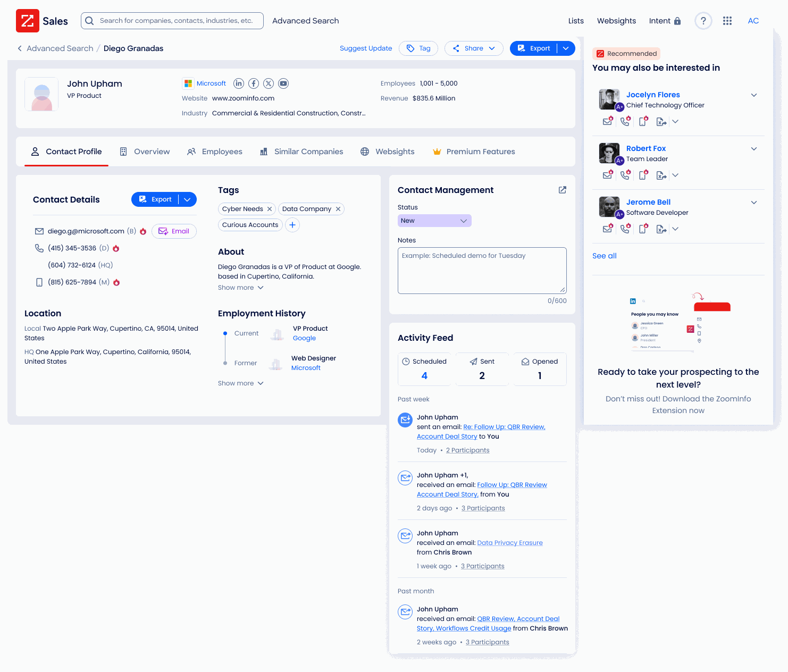788x672 pixels.
Task: Remove the Cyber Needs tag
Action: tap(270, 209)
